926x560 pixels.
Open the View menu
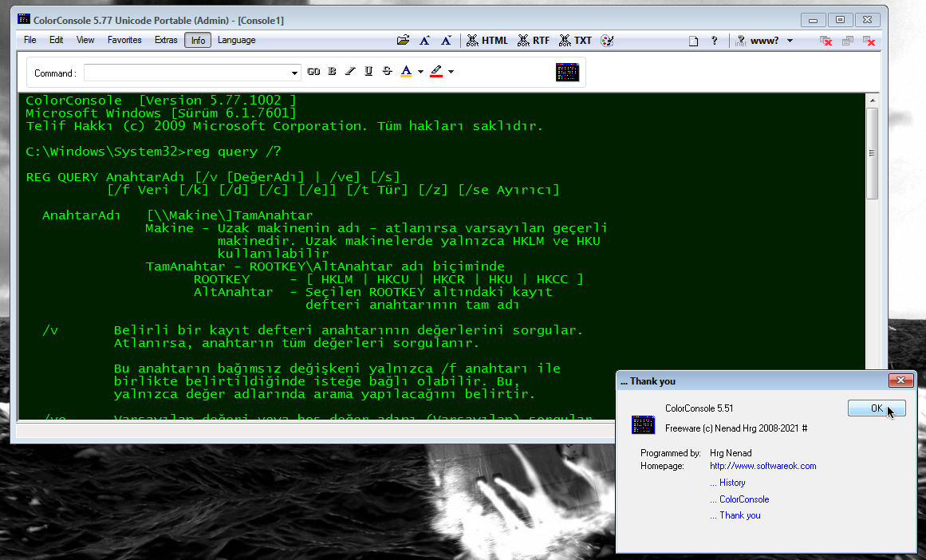pyautogui.click(x=85, y=40)
